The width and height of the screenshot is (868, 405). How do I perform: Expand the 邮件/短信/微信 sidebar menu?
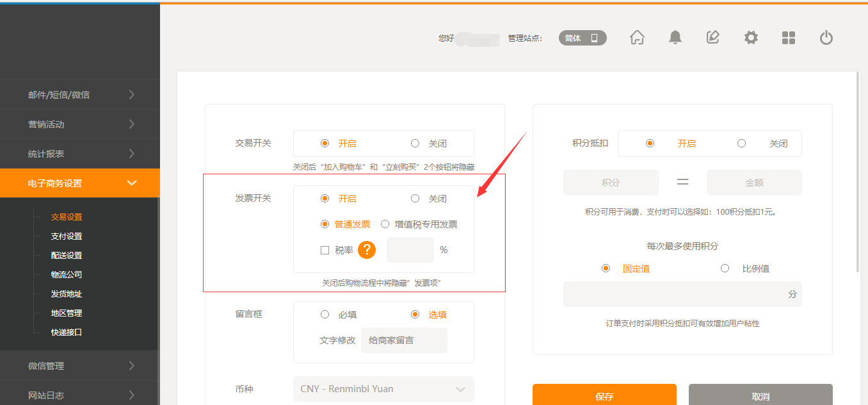[80, 95]
